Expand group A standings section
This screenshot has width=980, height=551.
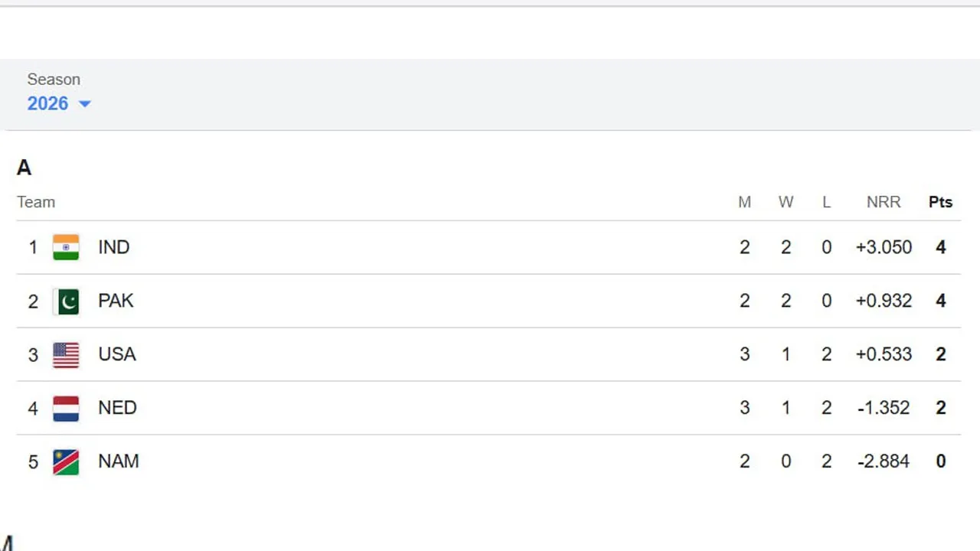click(24, 168)
